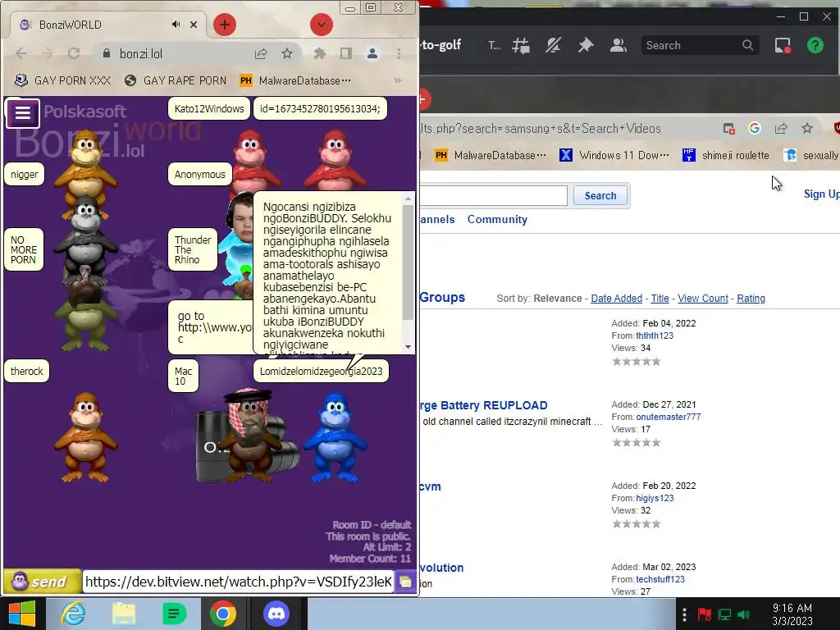Click the bitview Search button

pyautogui.click(x=600, y=195)
